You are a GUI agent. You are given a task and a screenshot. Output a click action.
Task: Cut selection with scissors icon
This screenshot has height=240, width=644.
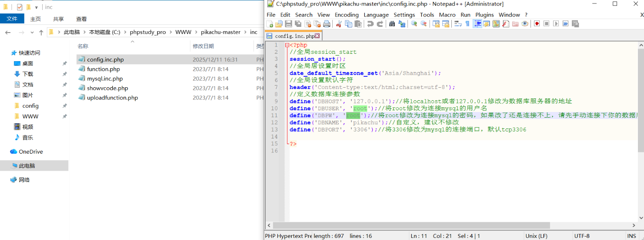[x=339, y=24]
